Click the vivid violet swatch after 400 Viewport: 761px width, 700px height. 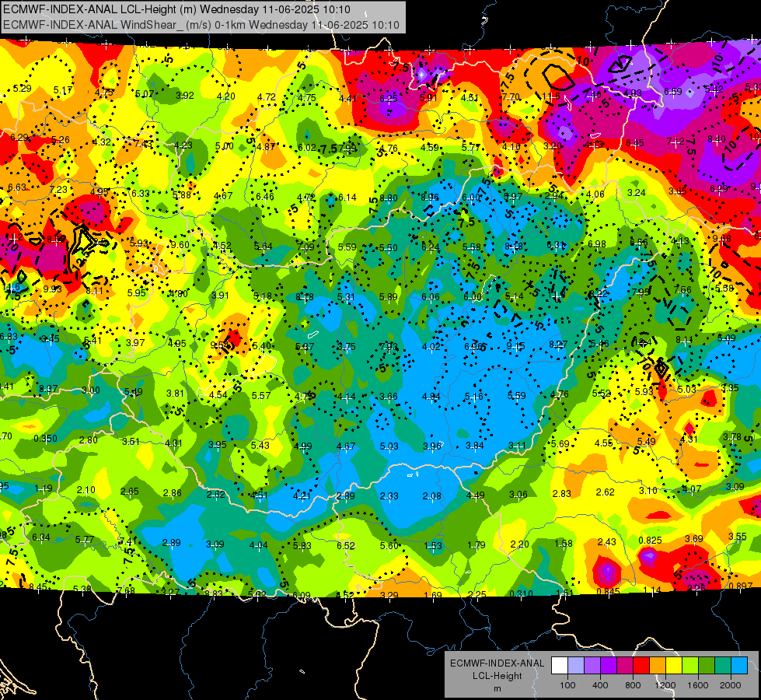click(608, 666)
